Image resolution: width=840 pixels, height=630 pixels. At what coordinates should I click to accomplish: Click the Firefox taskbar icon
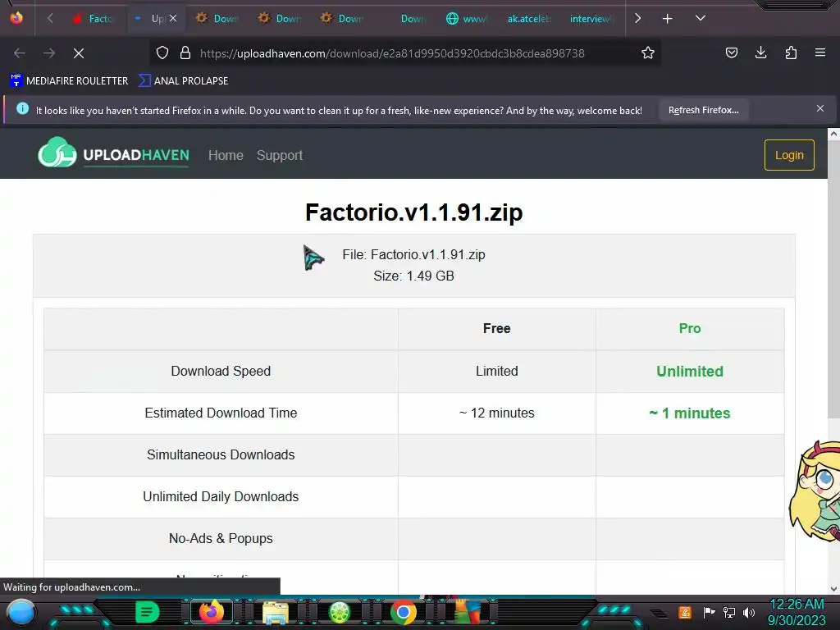point(211,612)
